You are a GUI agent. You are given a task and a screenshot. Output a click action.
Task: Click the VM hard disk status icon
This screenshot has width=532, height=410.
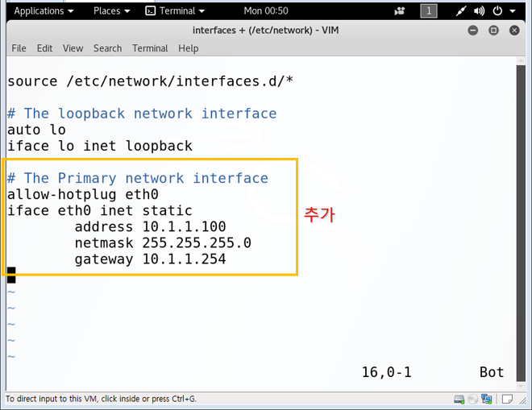(459, 400)
